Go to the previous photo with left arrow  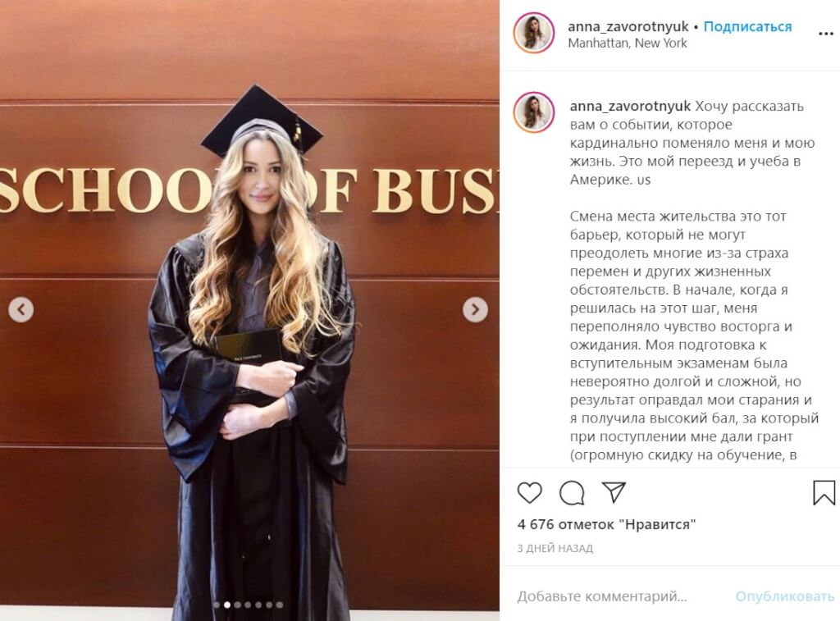[x=21, y=310]
